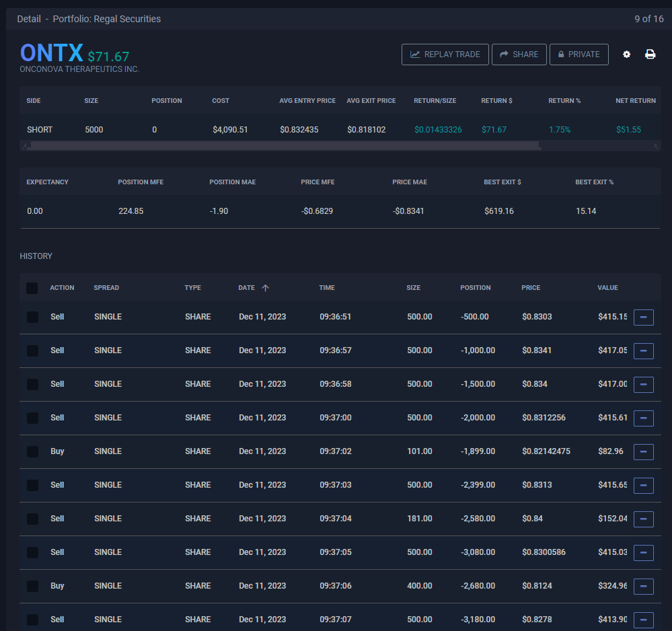Screen dimensions: 672x631
Task: Click scroll-right arrow of summary table
Action: (x=657, y=145)
